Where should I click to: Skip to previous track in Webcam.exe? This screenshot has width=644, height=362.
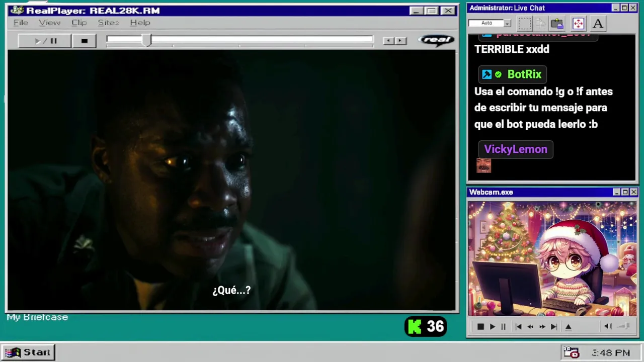point(518,327)
